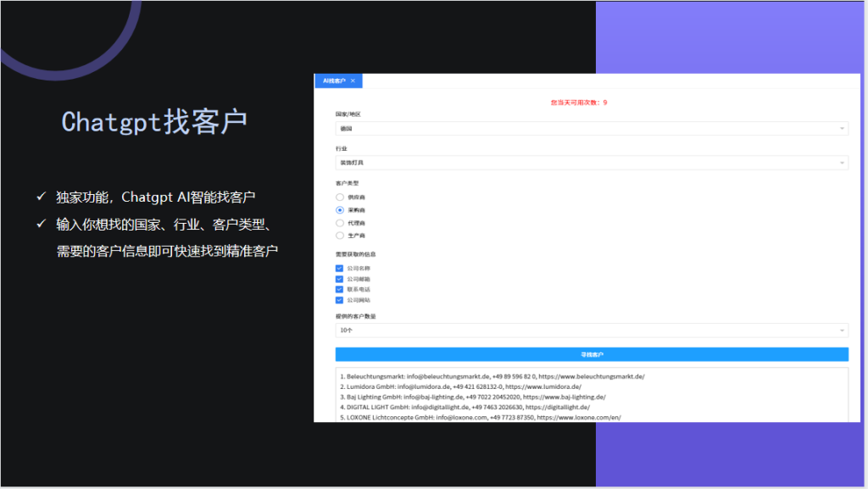Click the Baj Lighting GmbH result row
868x489 pixels.
pyautogui.click(x=473, y=397)
